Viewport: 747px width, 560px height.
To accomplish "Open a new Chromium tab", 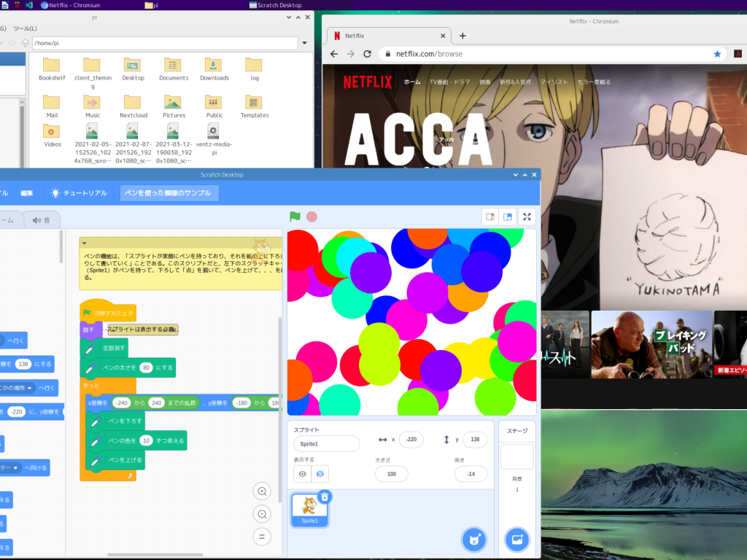I will click(x=462, y=36).
